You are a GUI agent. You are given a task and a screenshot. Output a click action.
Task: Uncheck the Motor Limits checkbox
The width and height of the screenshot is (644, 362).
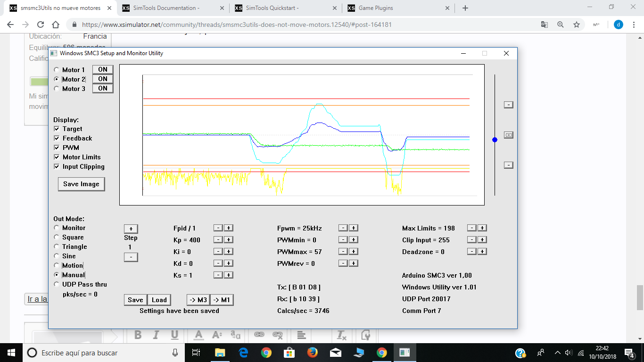(57, 157)
